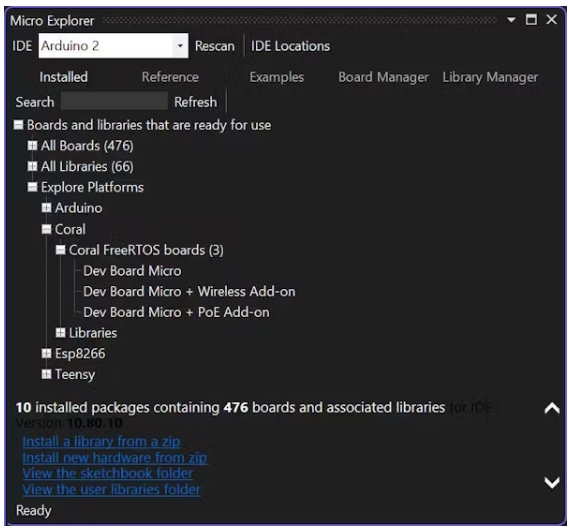Image resolution: width=570 pixels, height=530 pixels.
Task: Open IDE Locations
Action: pyautogui.click(x=290, y=46)
